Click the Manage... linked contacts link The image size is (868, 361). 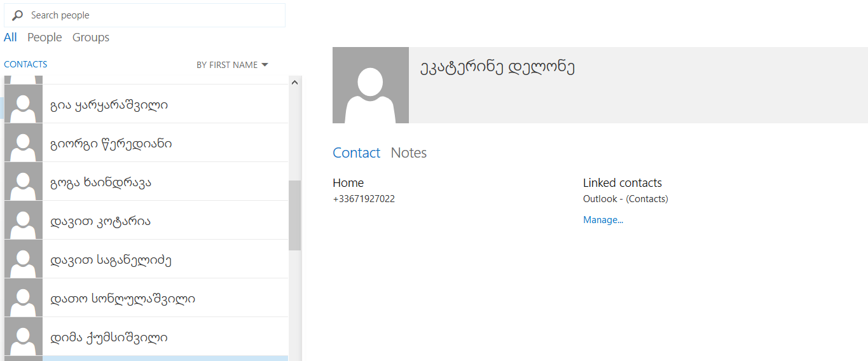[x=603, y=220]
